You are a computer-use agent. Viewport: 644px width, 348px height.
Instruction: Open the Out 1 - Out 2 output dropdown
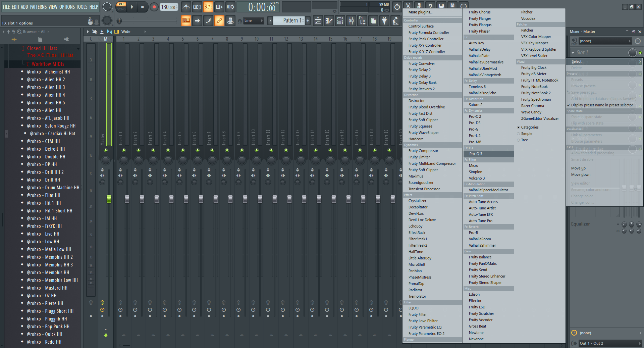coord(609,343)
